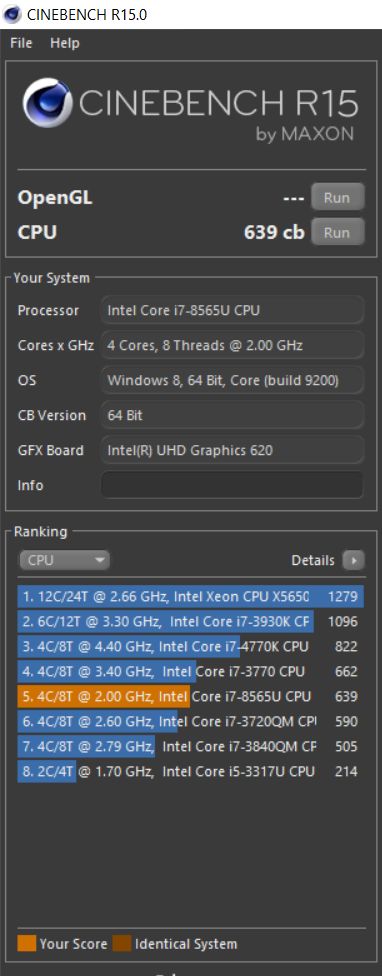Select the Core i7-3930K ranking entry
The height and width of the screenshot is (976, 382).
[x=190, y=621]
